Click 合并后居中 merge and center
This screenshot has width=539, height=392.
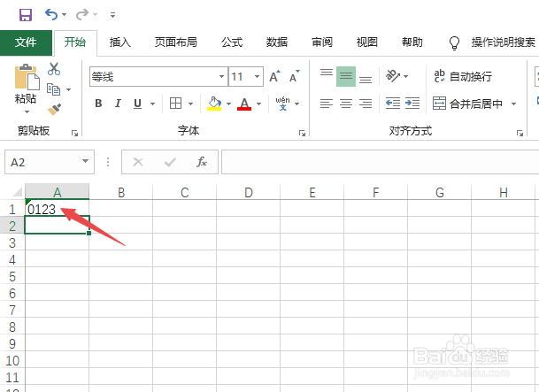(x=467, y=103)
